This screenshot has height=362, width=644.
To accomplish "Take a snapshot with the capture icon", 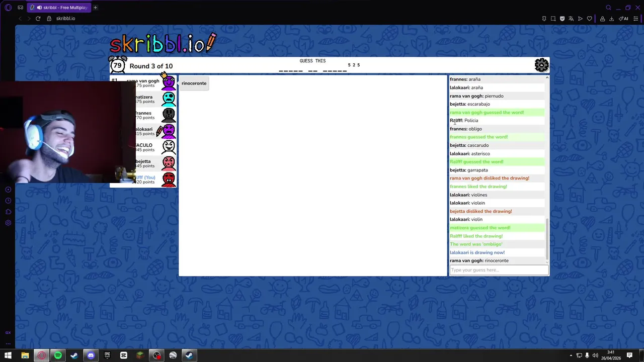I will pyautogui.click(x=553, y=19).
